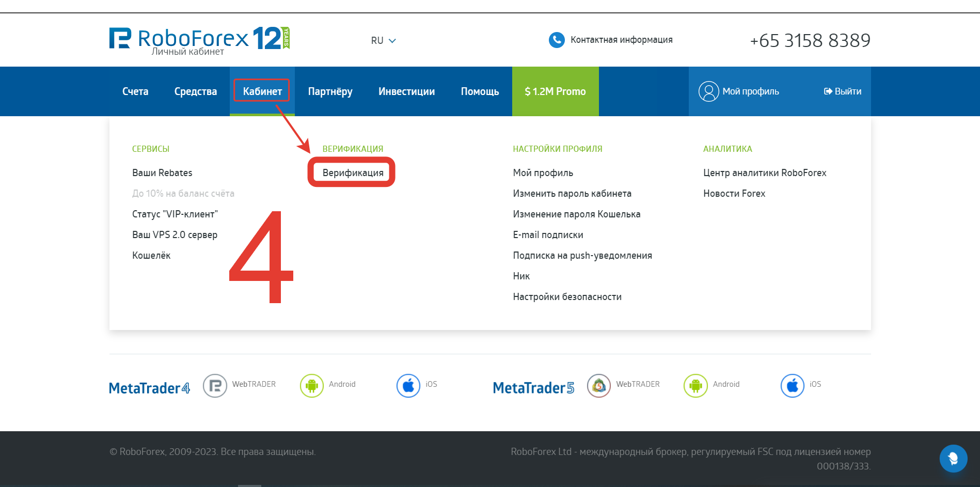Click the MetaTrader 4 Android icon
Viewport: 980px width, 487px height.
[312, 385]
